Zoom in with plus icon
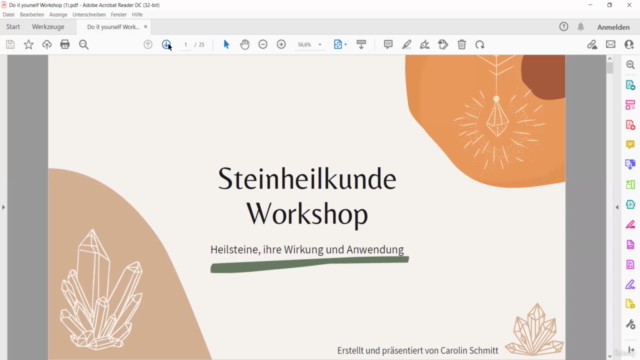 pos(281,44)
